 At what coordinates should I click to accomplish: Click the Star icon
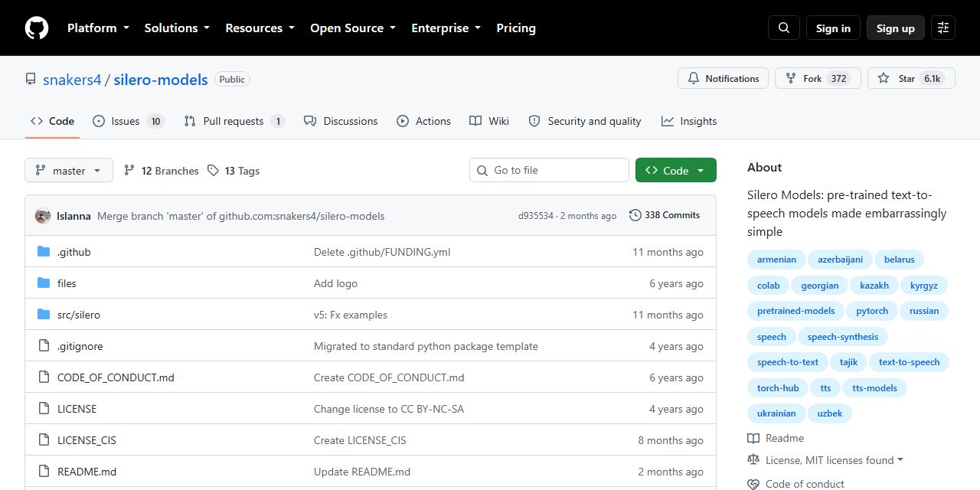coord(884,79)
